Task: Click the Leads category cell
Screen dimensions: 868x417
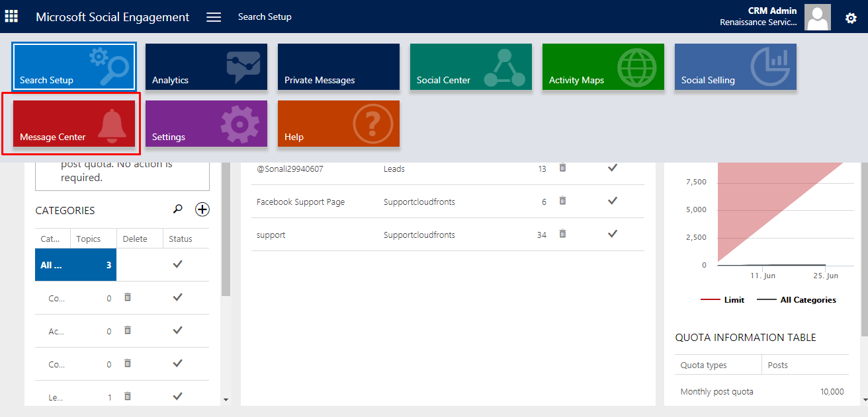Action: (x=394, y=169)
